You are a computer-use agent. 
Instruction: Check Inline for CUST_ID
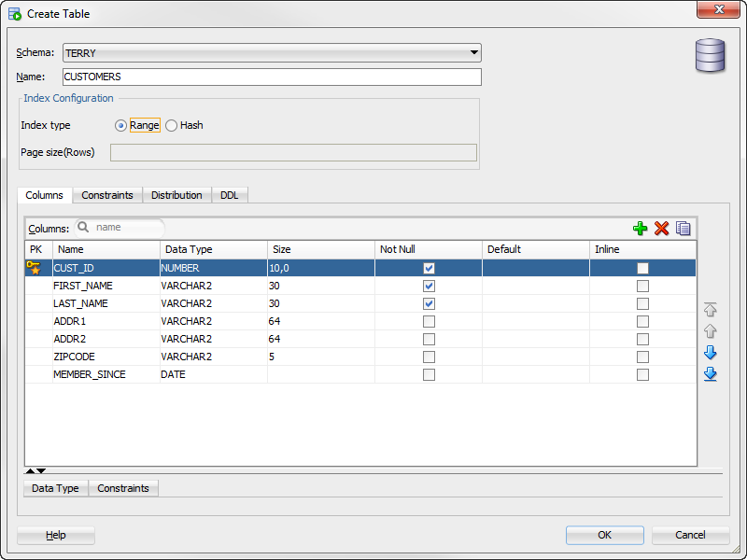click(x=642, y=268)
